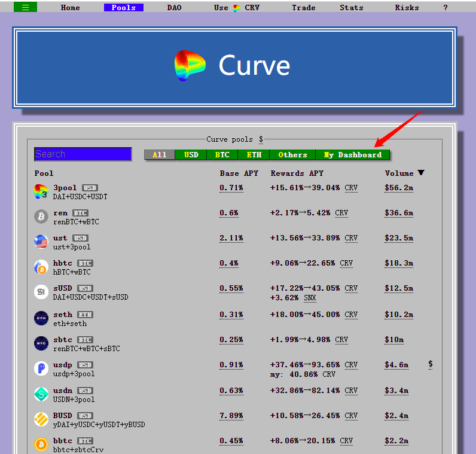Click the USD tag beside 3pool
The height and width of the screenshot is (454, 476).
pos(90,188)
